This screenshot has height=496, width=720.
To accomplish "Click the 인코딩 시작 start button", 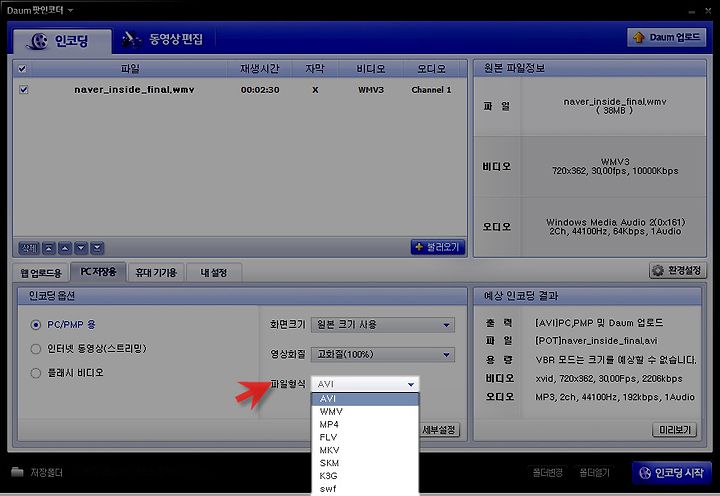I will click(672, 473).
